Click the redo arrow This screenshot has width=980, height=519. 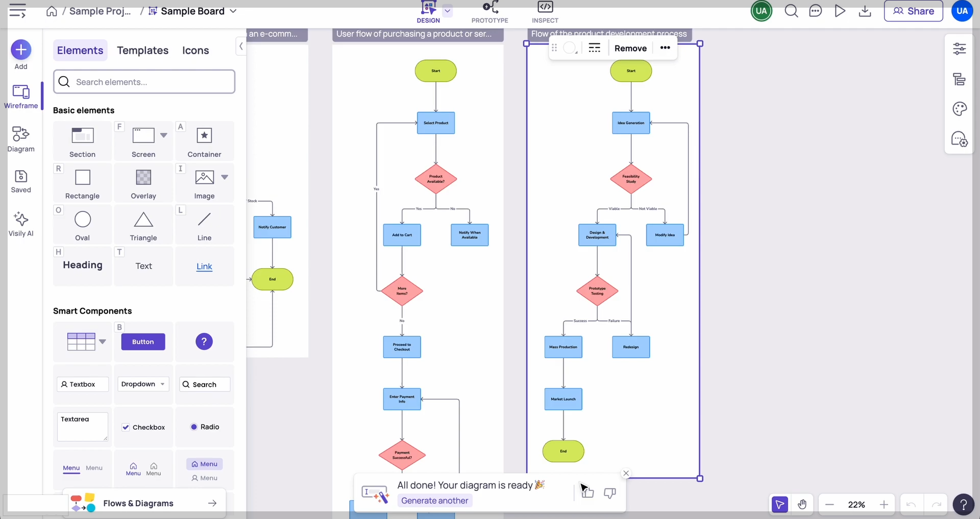[x=937, y=505]
